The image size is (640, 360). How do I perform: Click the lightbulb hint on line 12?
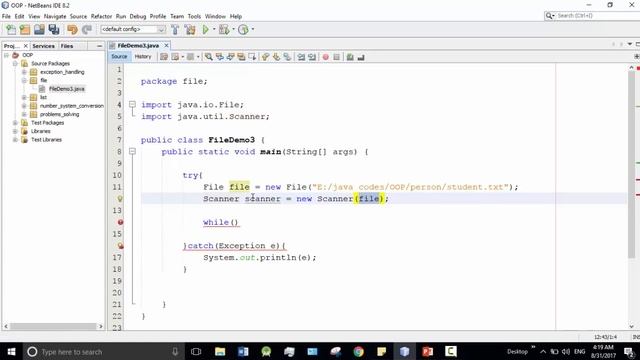click(x=120, y=199)
